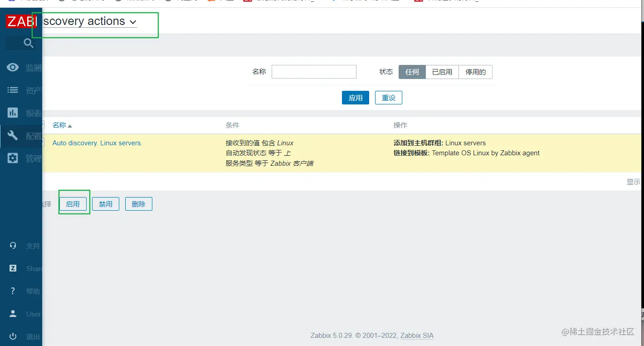Click the sidebar search magnifier icon

click(x=29, y=44)
